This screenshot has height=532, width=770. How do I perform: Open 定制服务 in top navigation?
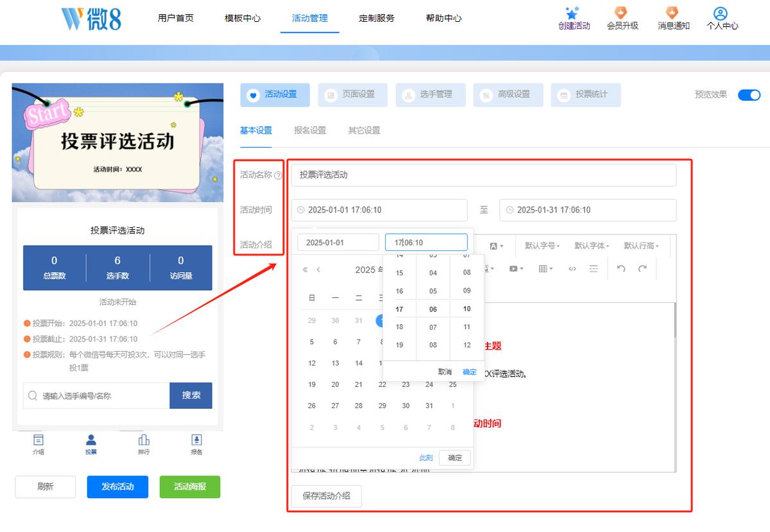377,18
